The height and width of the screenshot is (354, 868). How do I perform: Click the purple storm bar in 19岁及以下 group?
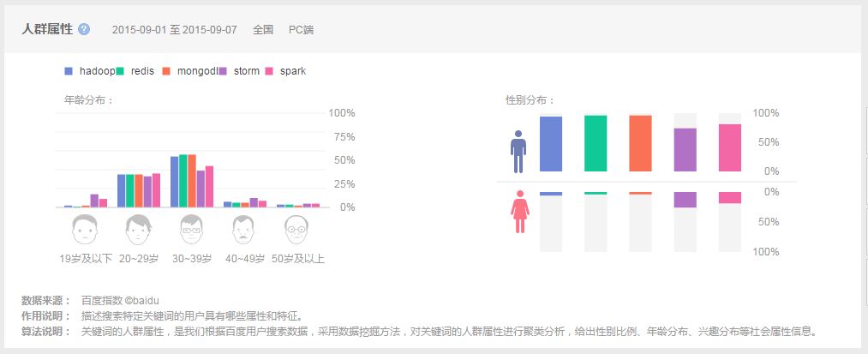[x=94, y=201]
